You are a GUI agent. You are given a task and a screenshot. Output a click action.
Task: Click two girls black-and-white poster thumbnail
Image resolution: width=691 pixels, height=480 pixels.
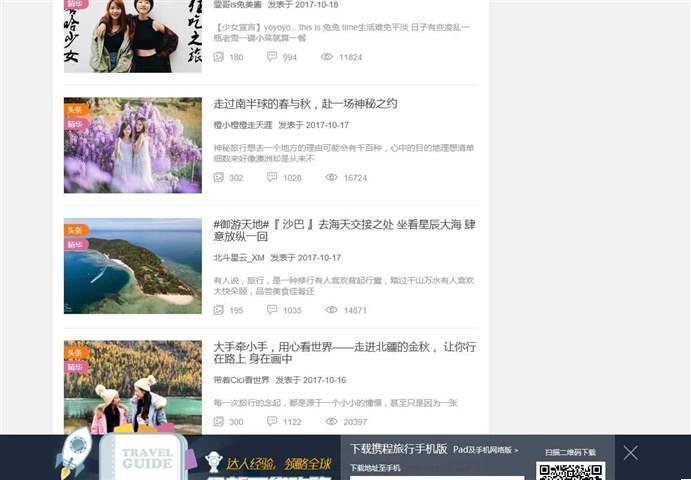pyautogui.click(x=132, y=36)
